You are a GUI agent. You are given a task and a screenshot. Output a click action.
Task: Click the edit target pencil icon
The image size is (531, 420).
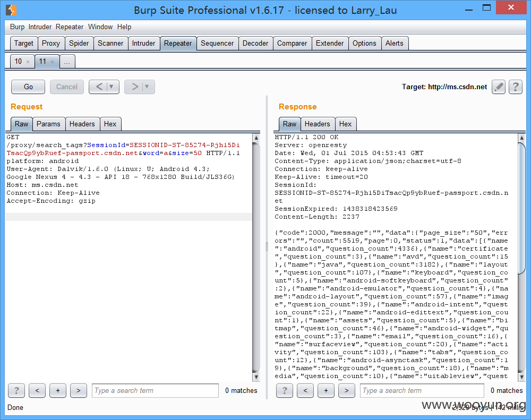[498, 87]
